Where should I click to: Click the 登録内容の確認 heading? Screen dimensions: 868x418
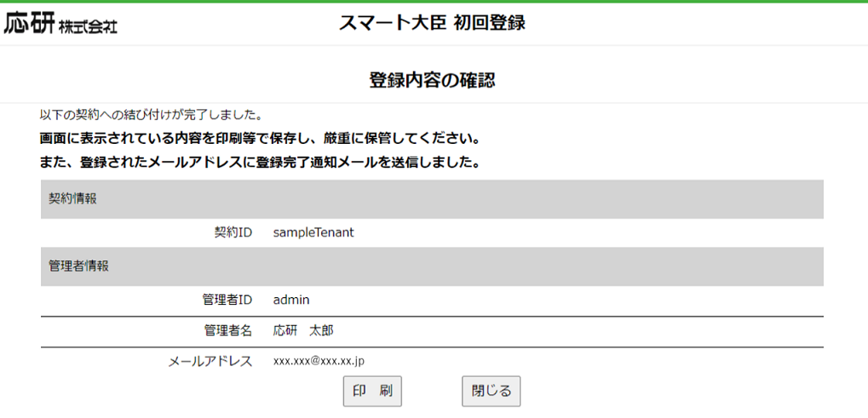pos(432,80)
